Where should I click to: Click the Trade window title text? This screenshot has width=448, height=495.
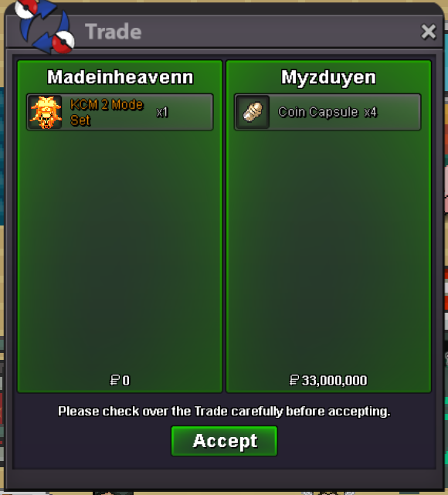[113, 32]
